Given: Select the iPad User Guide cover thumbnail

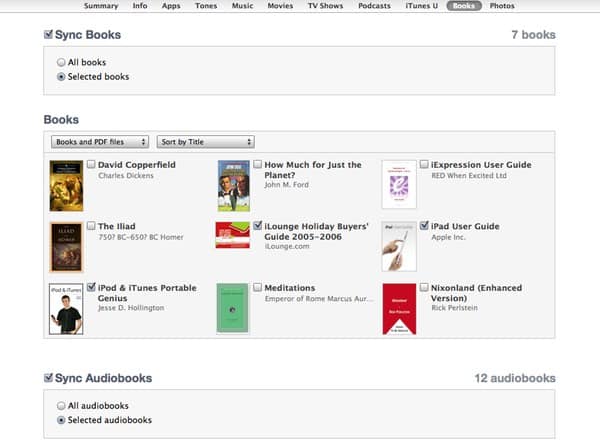Looking at the screenshot, I should click(399, 246).
